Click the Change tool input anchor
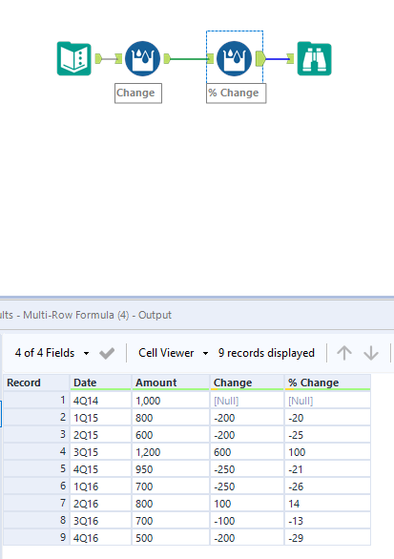Viewport: 394px width, 559px height. pyautogui.click(x=118, y=58)
